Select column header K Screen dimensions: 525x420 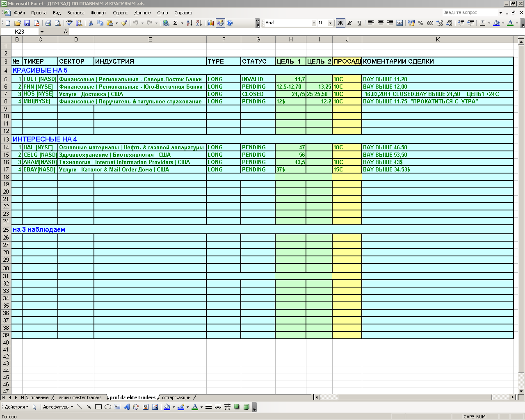(438, 39)
